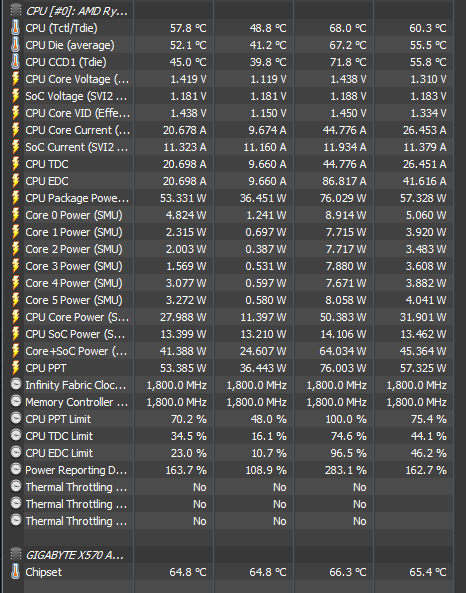Click the lightning icon beside SoC Current (SVI2
Viewport: 466px width, 593px height.
(15, 147)
